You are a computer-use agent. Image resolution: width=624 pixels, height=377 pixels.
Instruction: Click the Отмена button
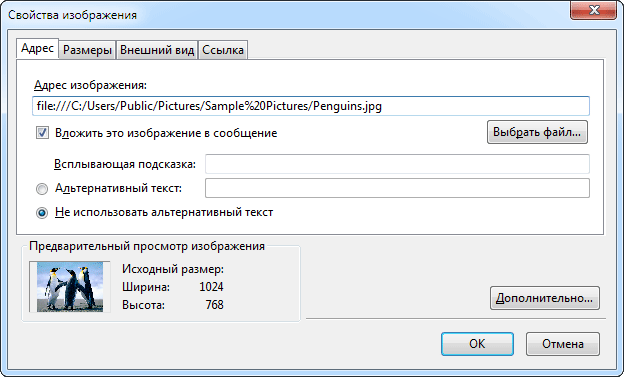pyautogui.click(x=563, y=344)
